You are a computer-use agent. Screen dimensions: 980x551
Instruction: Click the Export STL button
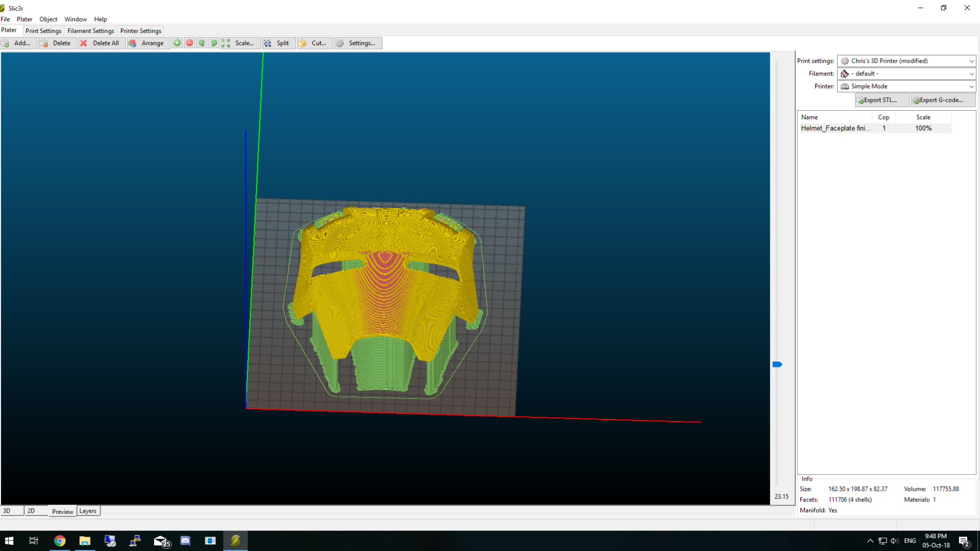coord(881,100)
